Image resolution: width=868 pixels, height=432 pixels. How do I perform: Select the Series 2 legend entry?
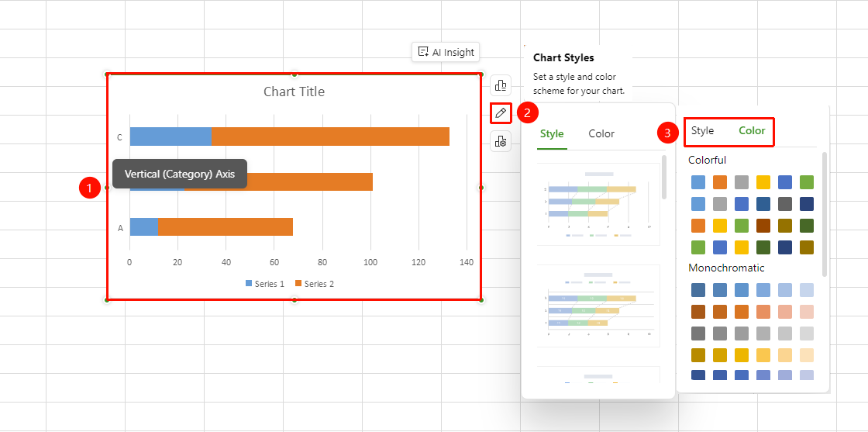[315, 284]
